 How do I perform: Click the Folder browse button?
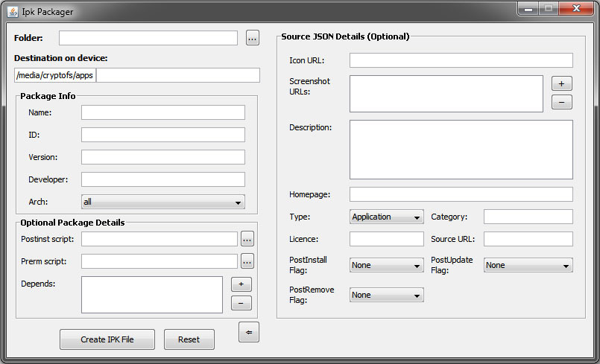coord(252,38)
